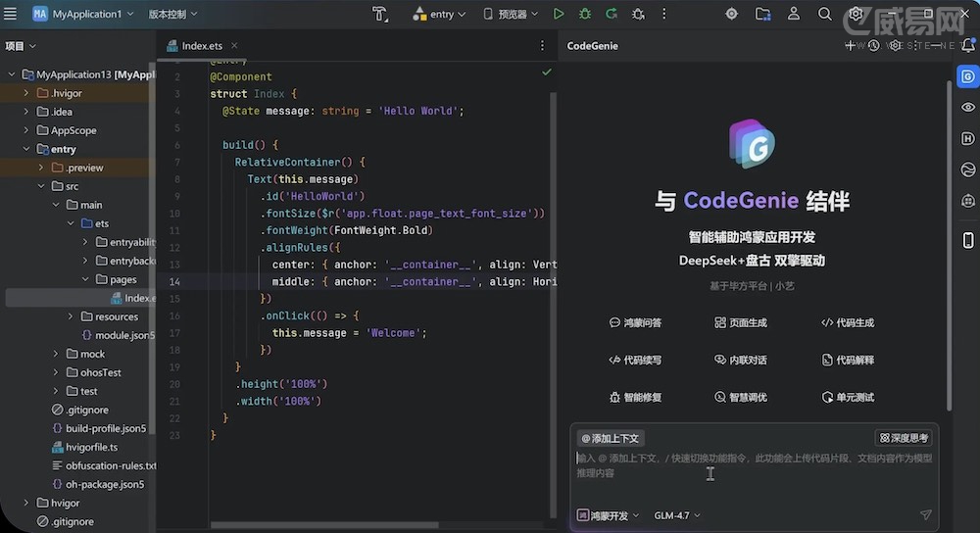Open CodeGenie panel settings gear
Image resolution: width=980 pixels, height=533 pixels.
pos(895,46)
